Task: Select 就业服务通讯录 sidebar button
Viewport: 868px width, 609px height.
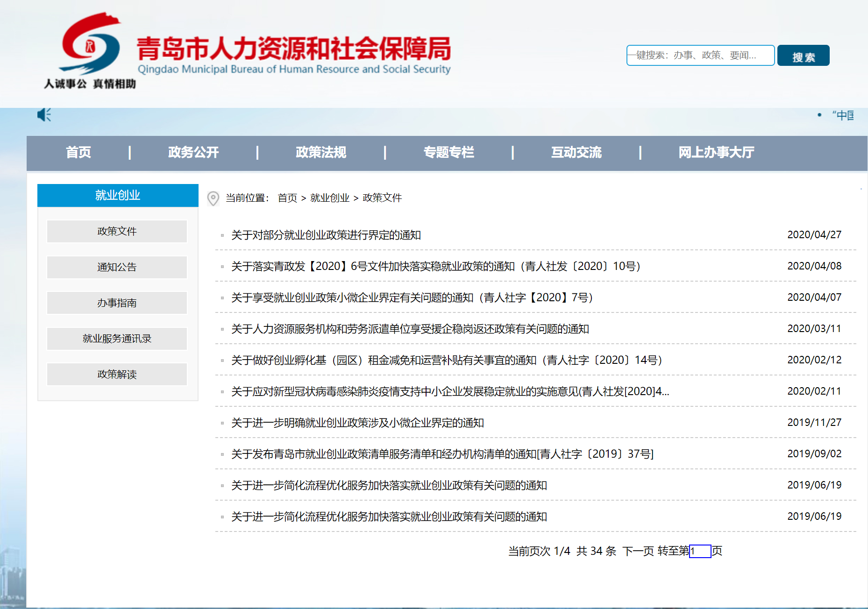Action: point(117,339)
